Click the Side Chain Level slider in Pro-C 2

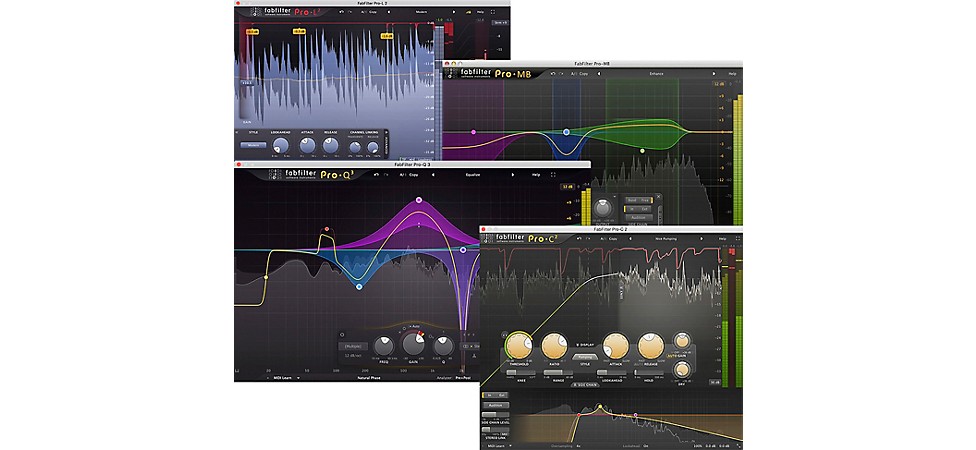(x=495, y=415)
